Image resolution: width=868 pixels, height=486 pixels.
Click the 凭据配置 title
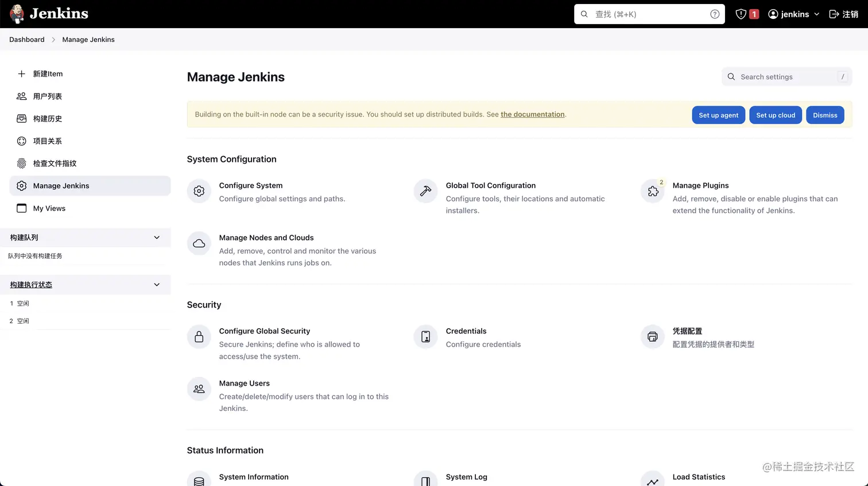[x=687, y=331]
